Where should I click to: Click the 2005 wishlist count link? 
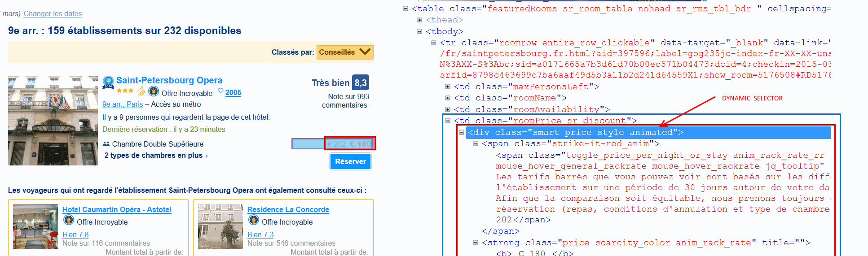(x=233, y=92)
